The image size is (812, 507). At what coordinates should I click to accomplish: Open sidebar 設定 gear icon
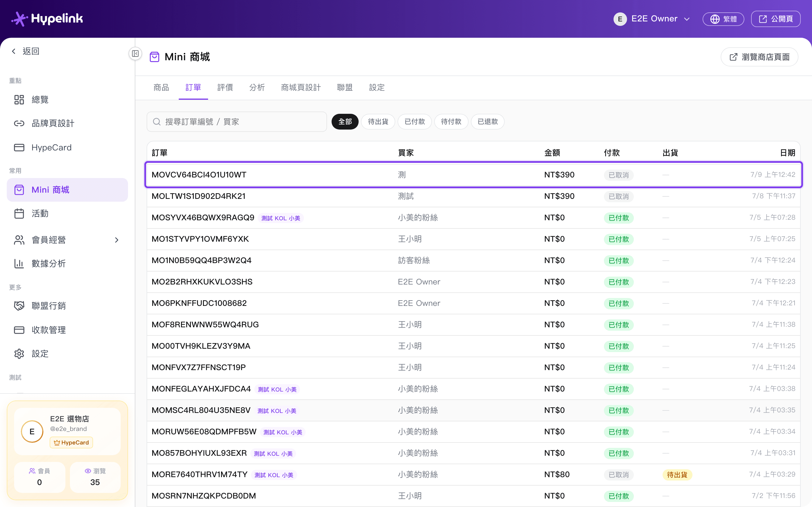[x=19, y=354]
